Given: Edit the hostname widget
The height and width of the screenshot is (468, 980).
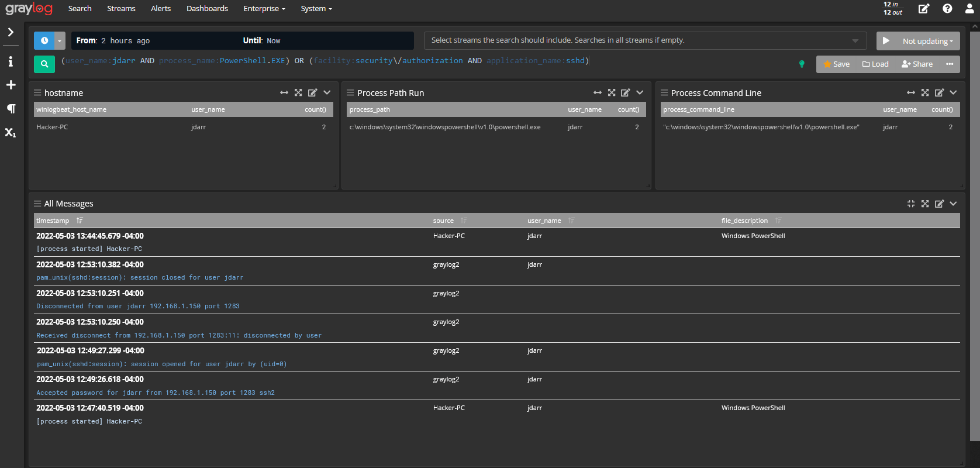Looking at the screenshot, I should [x=312, y=92].
